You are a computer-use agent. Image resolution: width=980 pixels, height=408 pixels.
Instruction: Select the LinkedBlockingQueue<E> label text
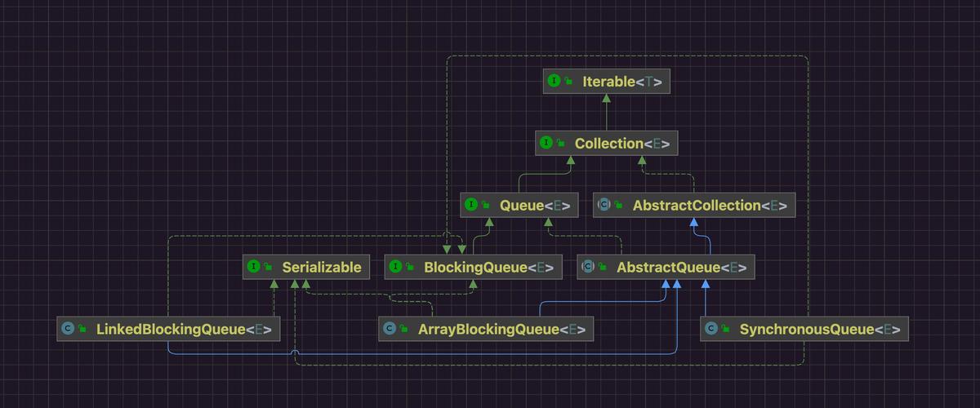point(184,330)
